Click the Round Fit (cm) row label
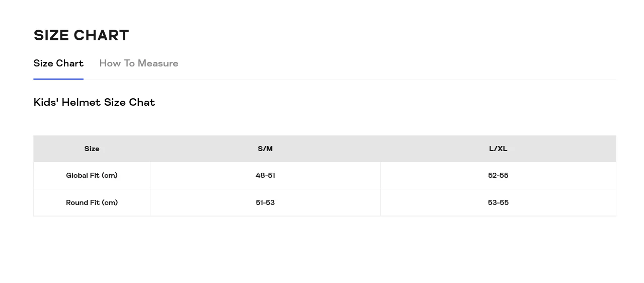Image resolution: width=644 pixels, height=283 pixels. pos(92,203)
